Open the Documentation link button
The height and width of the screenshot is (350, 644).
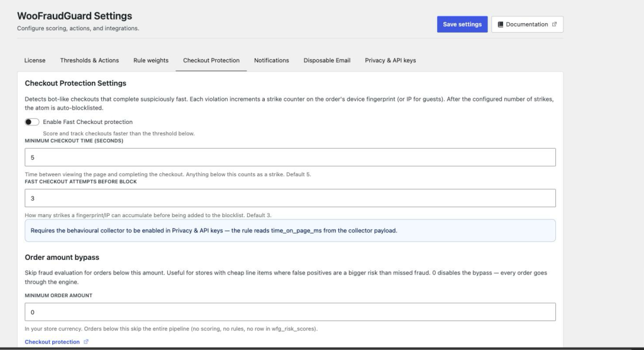527,25
